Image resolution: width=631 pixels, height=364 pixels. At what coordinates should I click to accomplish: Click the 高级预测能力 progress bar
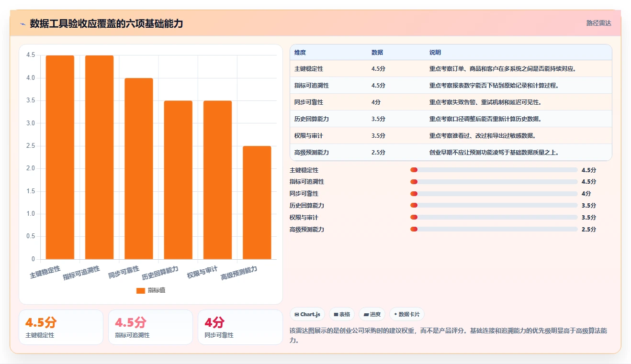494,230
